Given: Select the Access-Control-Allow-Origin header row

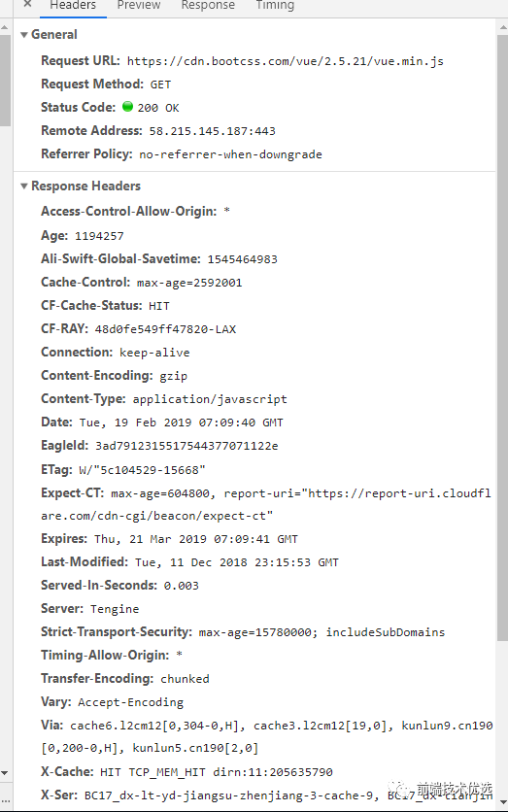Looking at the screenshot, I should coord(136,212).
